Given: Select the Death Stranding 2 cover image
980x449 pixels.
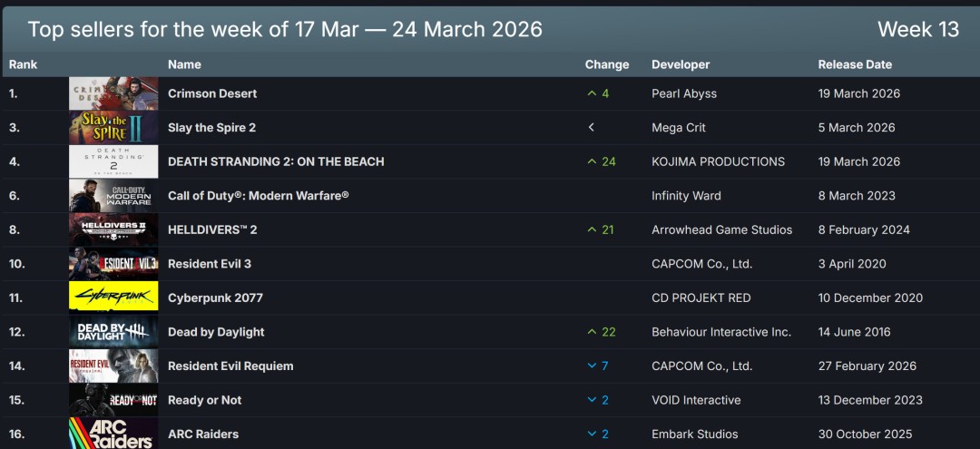Looking at the screenshot, I should [113, 161].
